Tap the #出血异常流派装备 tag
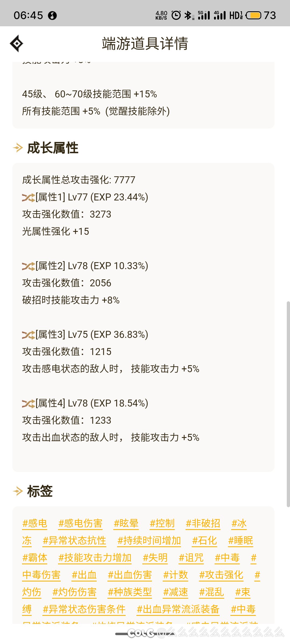The width and height of the screenshot is (290, 644). coord(178,609)
